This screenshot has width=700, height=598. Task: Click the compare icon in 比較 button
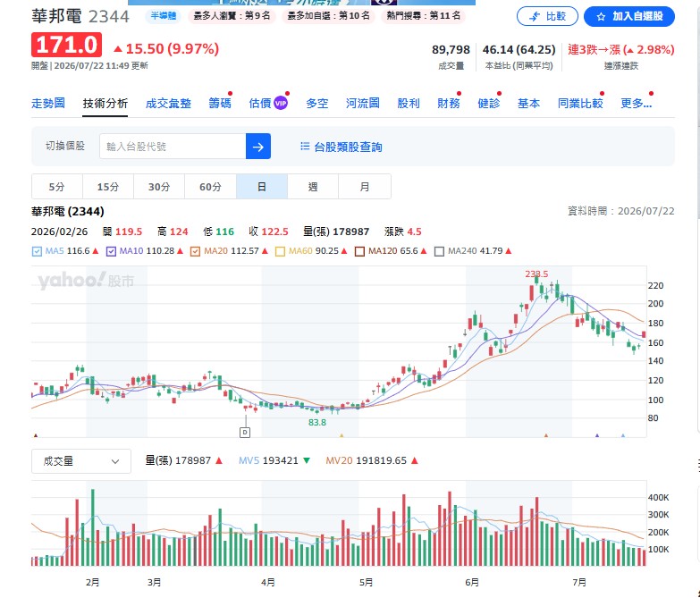pyautogui.click(x=535, y=16)
